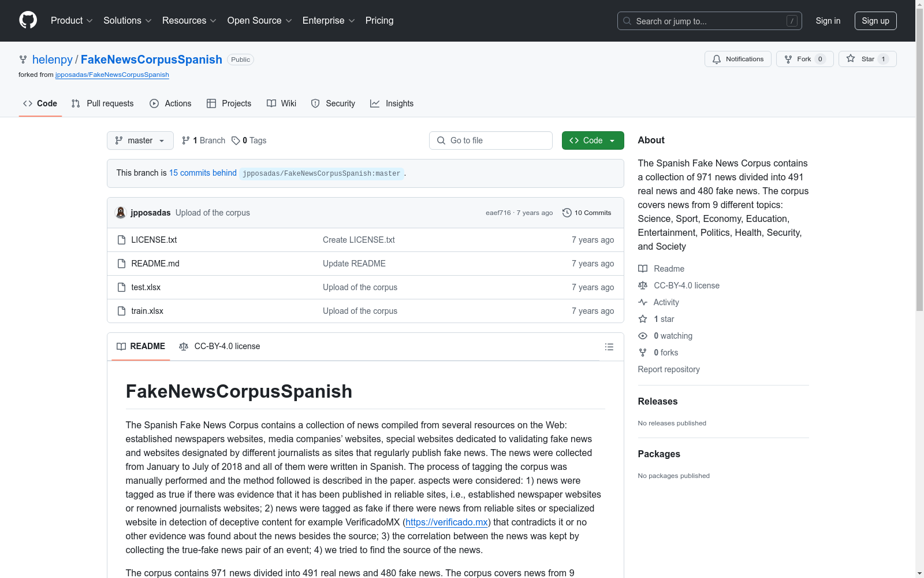The height and width of the screenshot is (578, 924).
Task: Open the Actions tab
Action: 170,103
